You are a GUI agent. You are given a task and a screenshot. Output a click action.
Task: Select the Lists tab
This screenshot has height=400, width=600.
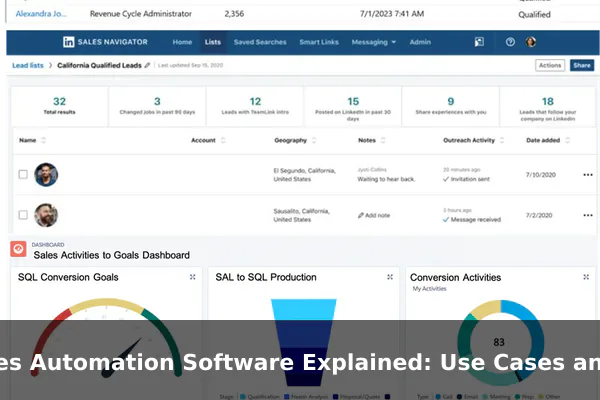click(212, 42)
